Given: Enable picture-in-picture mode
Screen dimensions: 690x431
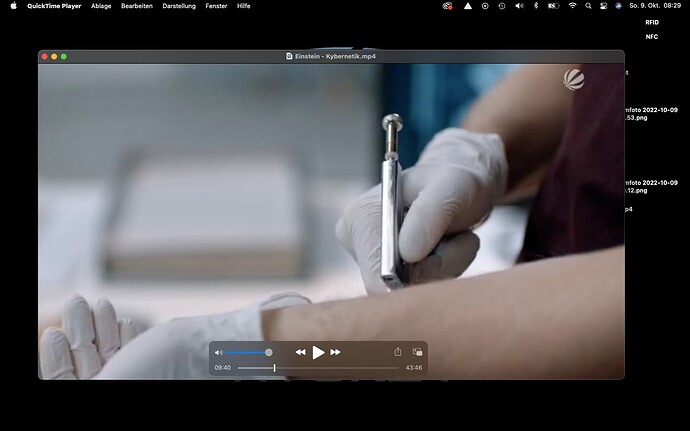Looking at the screenshot, I should point(417,352).
